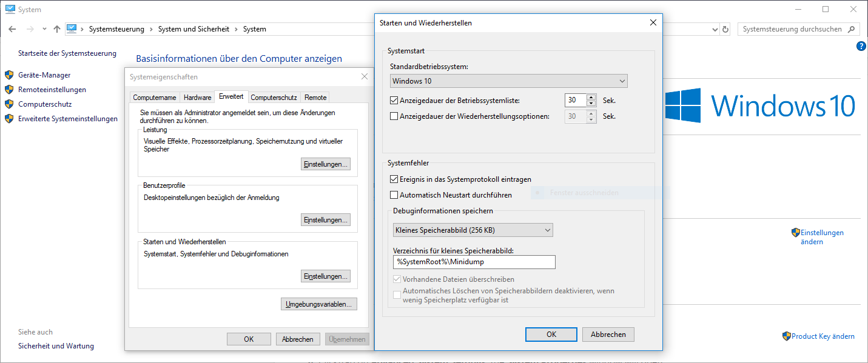The width and height of the screenshot is (868, 363).
Task: Open Geräte-Manager link
Action: 44,75
